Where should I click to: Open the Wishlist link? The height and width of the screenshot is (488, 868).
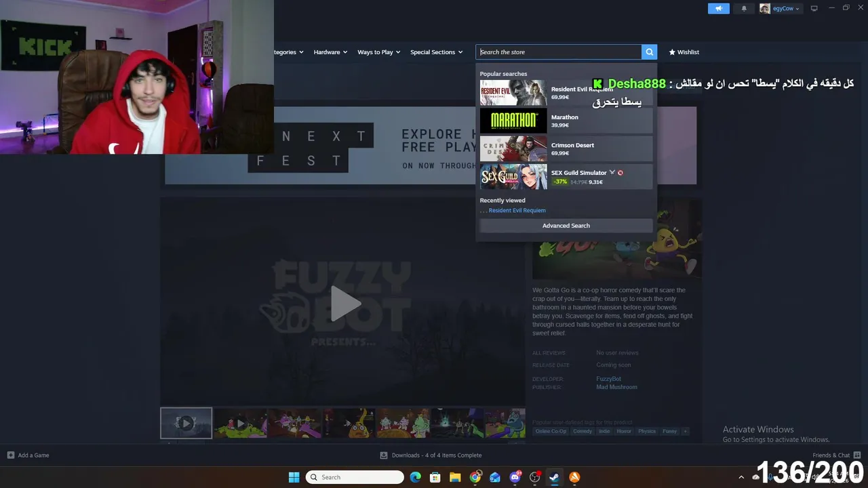(x=684, y=52)
